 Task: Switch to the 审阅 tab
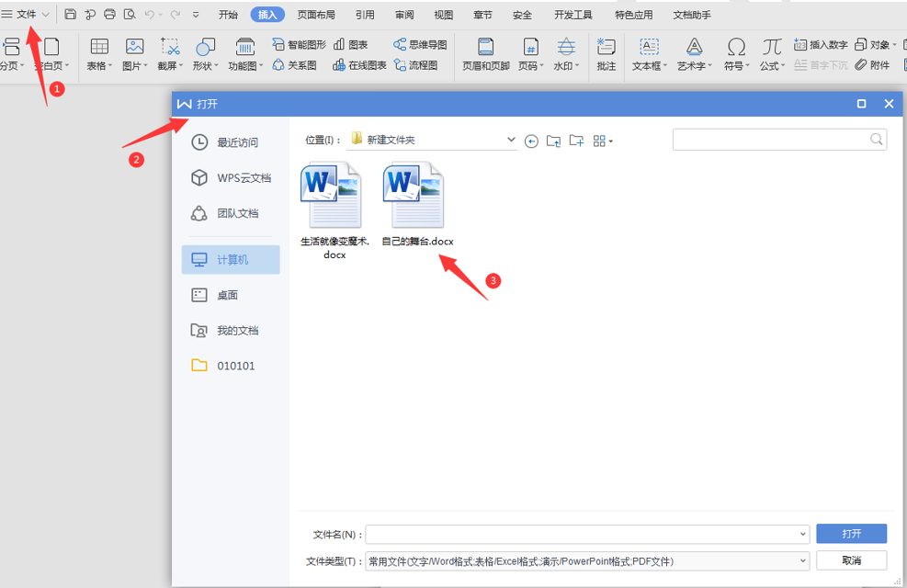[404, 15]
